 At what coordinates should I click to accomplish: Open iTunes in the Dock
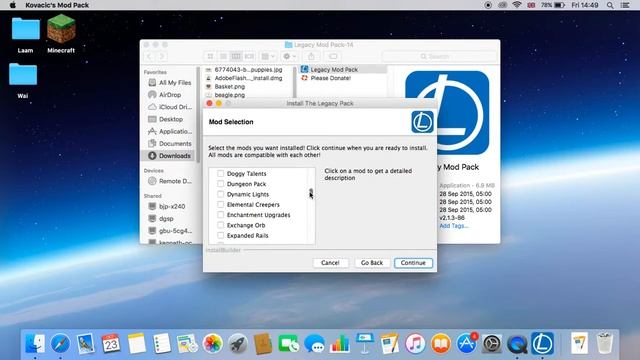pyautogui.click(x=415, y=343)
